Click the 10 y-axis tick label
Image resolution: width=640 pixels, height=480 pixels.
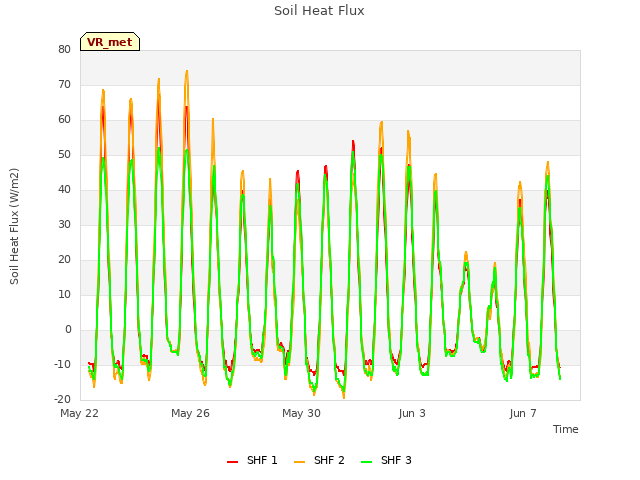(64, 295)
